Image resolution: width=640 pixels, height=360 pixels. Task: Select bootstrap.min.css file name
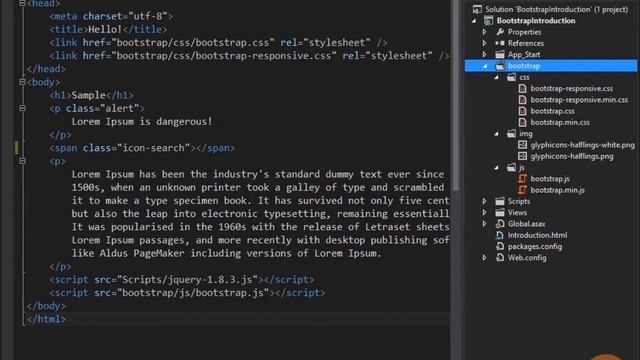560,122
